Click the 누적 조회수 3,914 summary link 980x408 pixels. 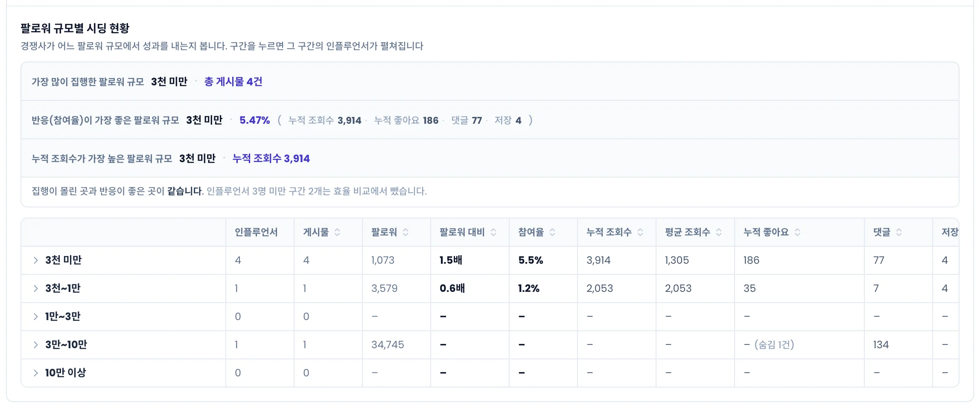click(271, 158)
